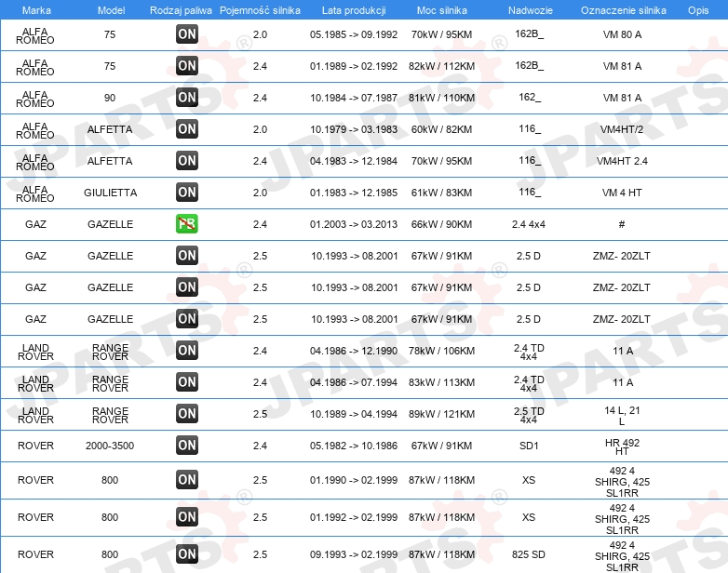Viewport: 728px width, 573px height.
Task: Click body type 2.5 TD 4x4
Action: (x=529, y=415)
